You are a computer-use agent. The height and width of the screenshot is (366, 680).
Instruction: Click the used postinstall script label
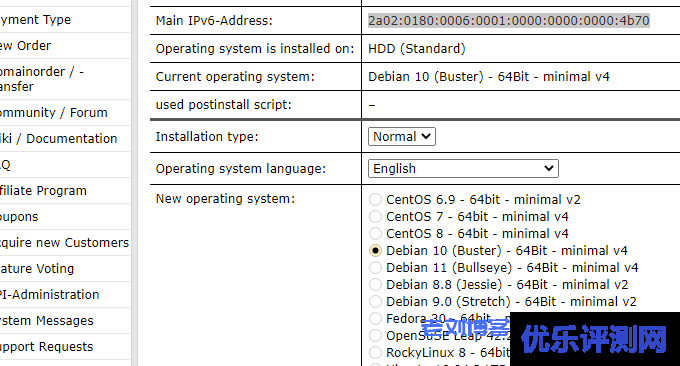(x=224, y=105)
